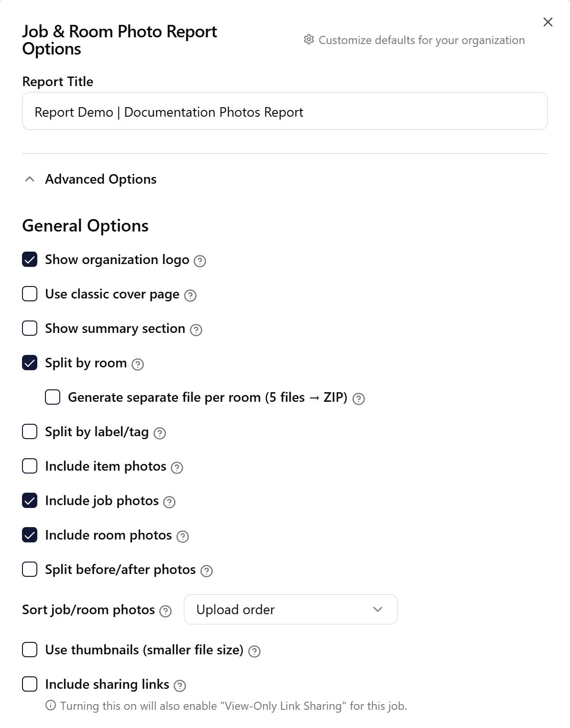The height and width of the screenshot is (728, 570).
Task: Uncheck Include room photos
Action: [x=30, y=535]
